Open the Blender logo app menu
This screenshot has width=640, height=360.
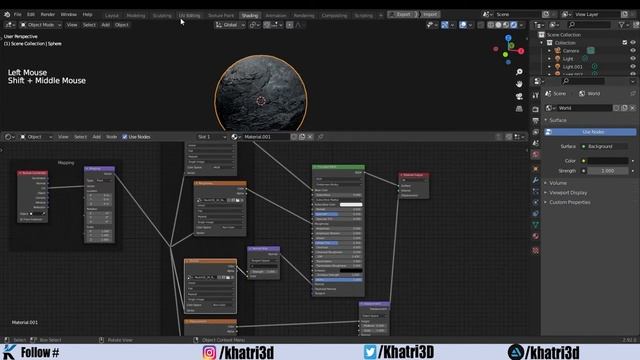click(7, 14)
